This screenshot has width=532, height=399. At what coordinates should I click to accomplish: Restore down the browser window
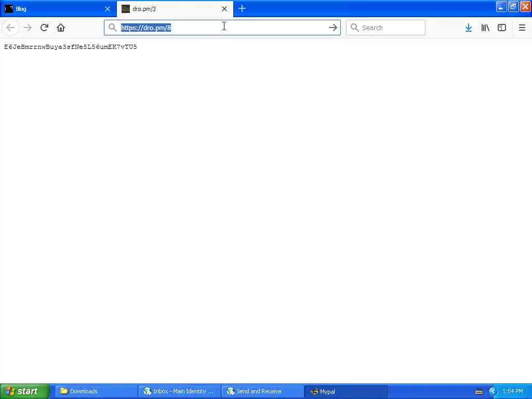513,6
